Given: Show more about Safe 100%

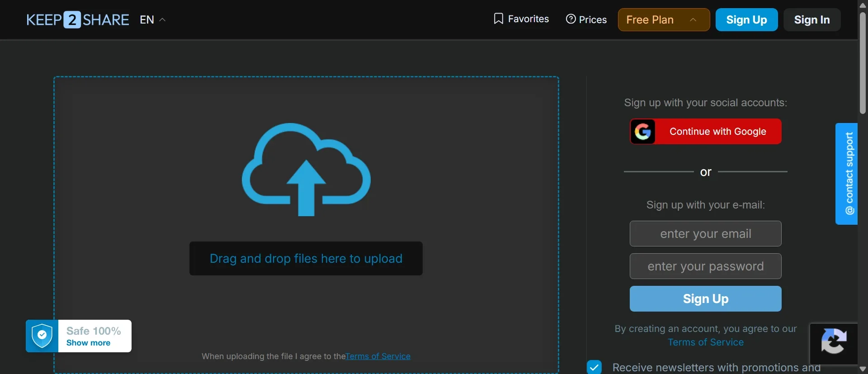Looking at the screenshot, I should click(x=88, y=343).
